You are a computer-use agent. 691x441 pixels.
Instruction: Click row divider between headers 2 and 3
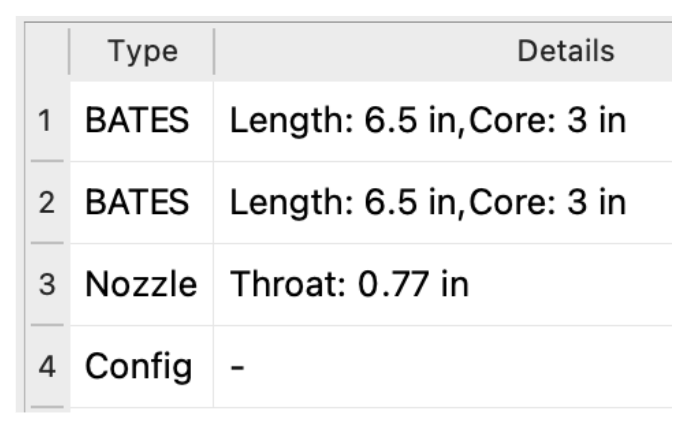(x=47, y=243)
